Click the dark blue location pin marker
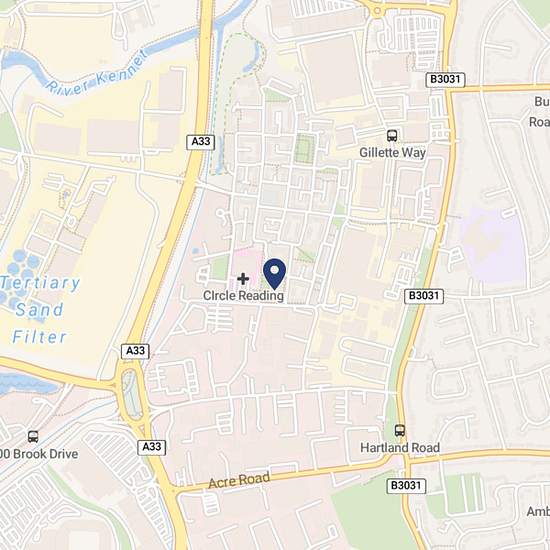This screenshot has width=550, height=550. 275,274
